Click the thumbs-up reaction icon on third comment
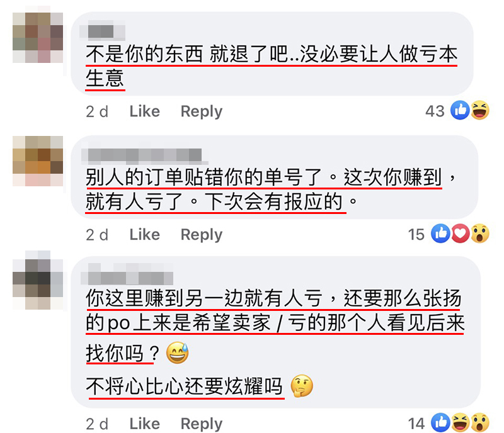This screenshot has height=433, width=504. tap(440, 423)
